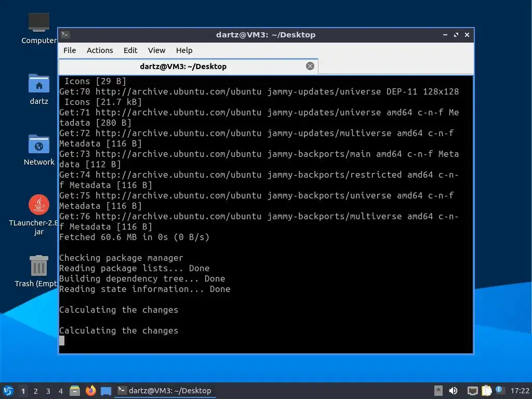532x399 pixels.
Task: Open the Network desktop icon
Action: tap(38, 150)
